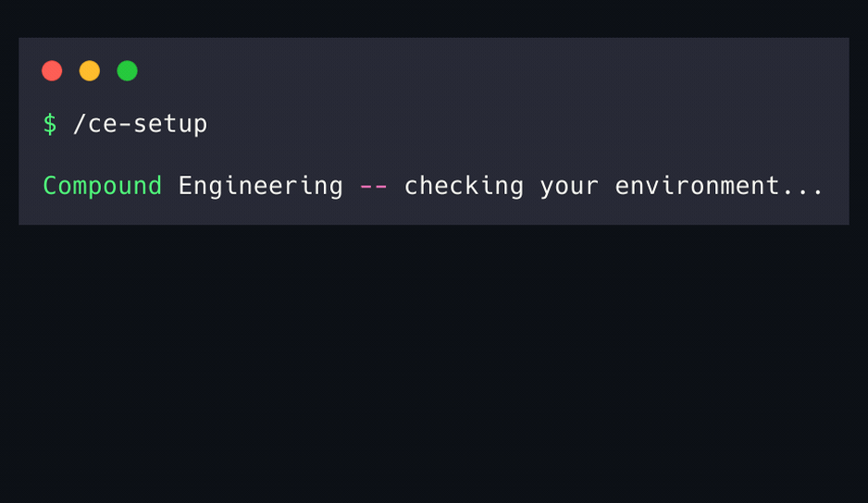Click the word "checking" in the output
The image size is (868, 503).
pyautogui.click(x=464, y=186)
